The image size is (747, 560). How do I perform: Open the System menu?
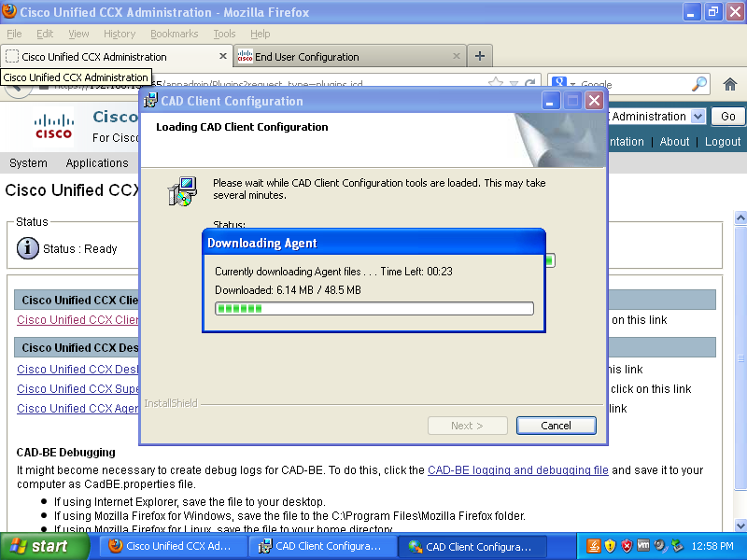click(x=28, y=162)
